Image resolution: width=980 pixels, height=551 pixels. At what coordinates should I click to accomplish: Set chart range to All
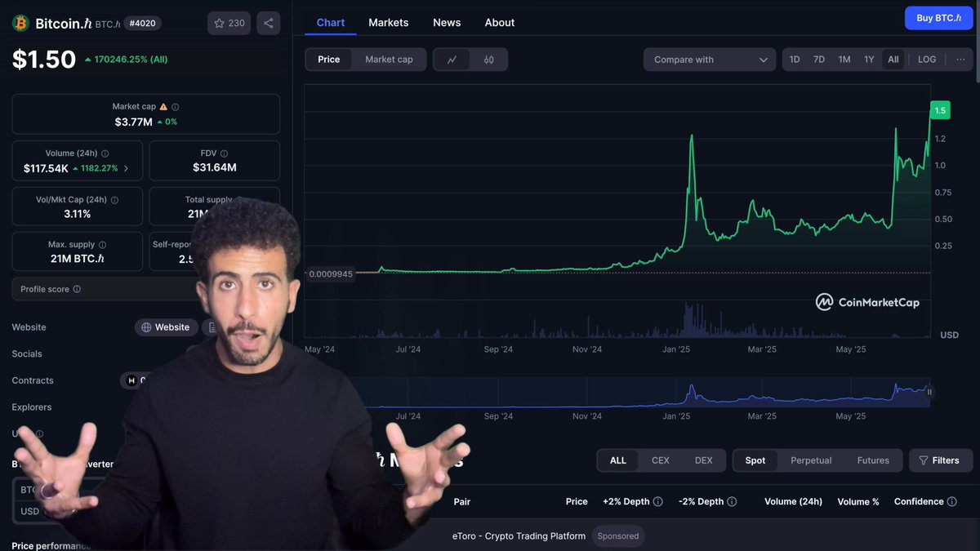[x=893, y=60]
